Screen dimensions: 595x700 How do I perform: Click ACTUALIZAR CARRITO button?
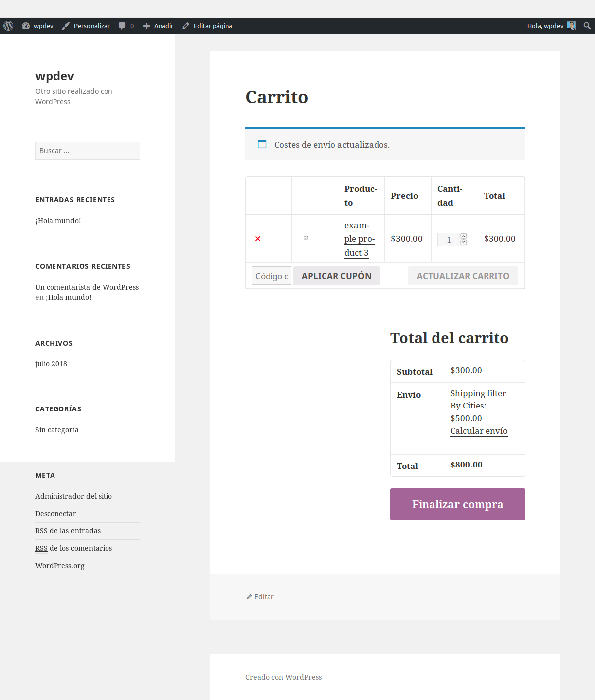463,276
